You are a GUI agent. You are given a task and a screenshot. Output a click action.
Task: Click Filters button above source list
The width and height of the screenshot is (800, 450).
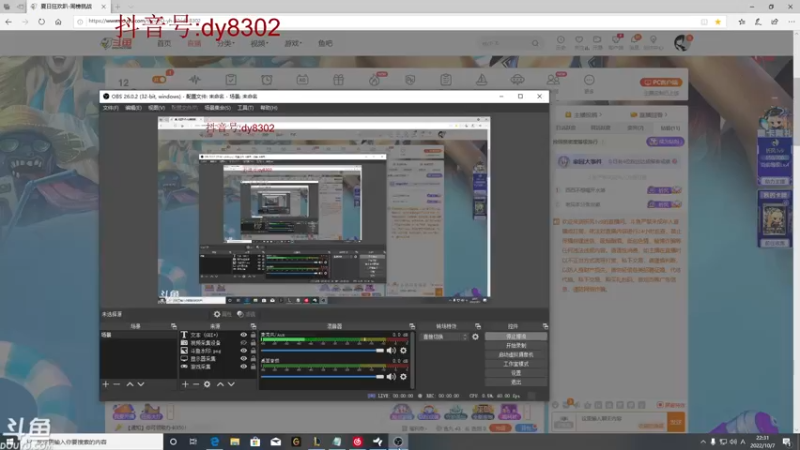point(246,314)
